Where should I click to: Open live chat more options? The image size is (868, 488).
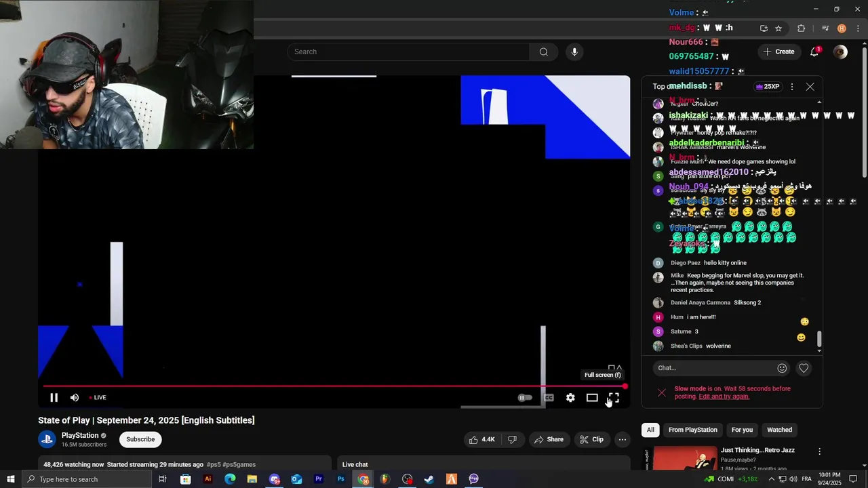(791, 87)
